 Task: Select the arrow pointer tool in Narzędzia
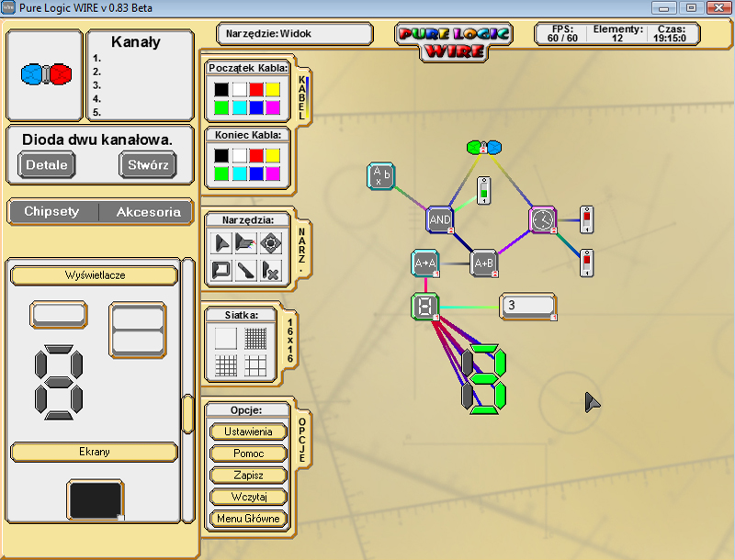click(x=220, y=243)
